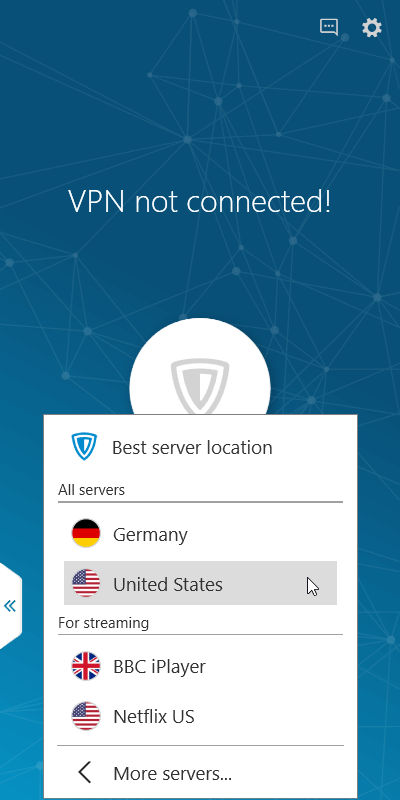Open settings via the gear icon
400x800 pixels.
pos(372,28)
